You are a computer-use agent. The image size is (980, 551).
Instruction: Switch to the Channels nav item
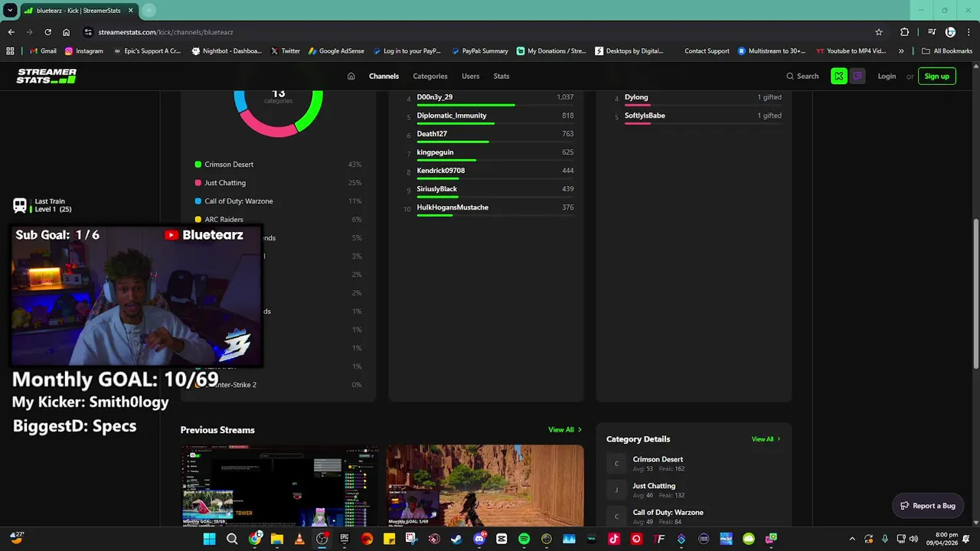tap(384, 77)
